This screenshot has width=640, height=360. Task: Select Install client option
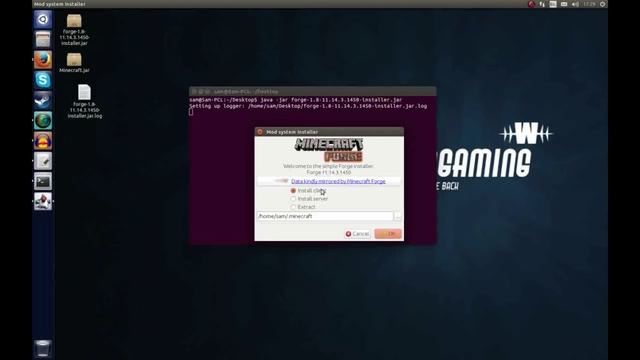point(309,191)
